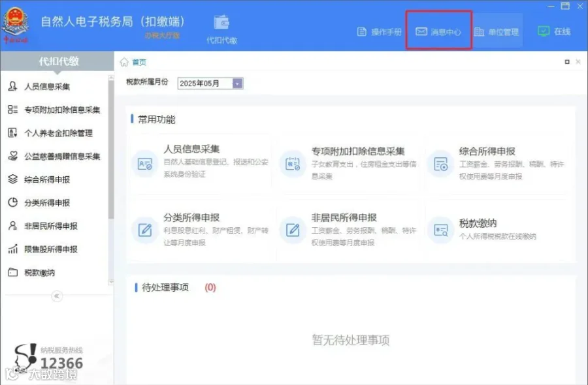Open 非居民所得申报 in sidebar menu
The height and width of the screenshot is (385, 588).
50,226
